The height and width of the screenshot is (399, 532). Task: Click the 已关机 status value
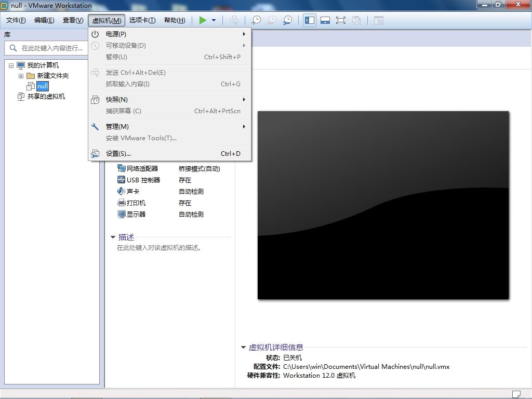pos(292,357)
